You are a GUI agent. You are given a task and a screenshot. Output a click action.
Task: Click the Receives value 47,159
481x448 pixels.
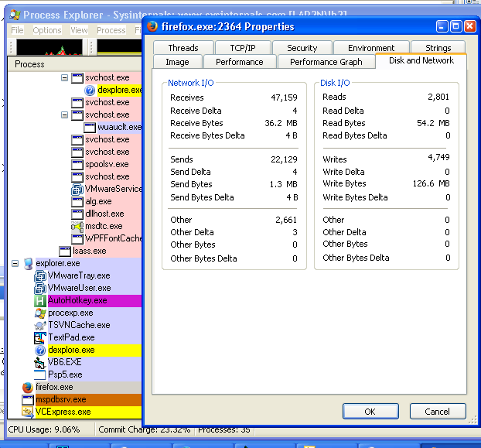tap(284, 98)
